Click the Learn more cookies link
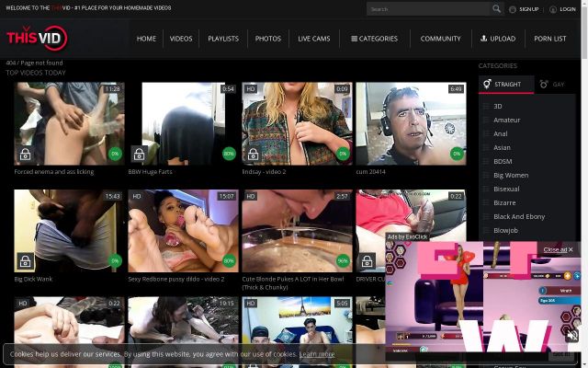The width and height of the screenshot is (588, 368). click(317, 354)
